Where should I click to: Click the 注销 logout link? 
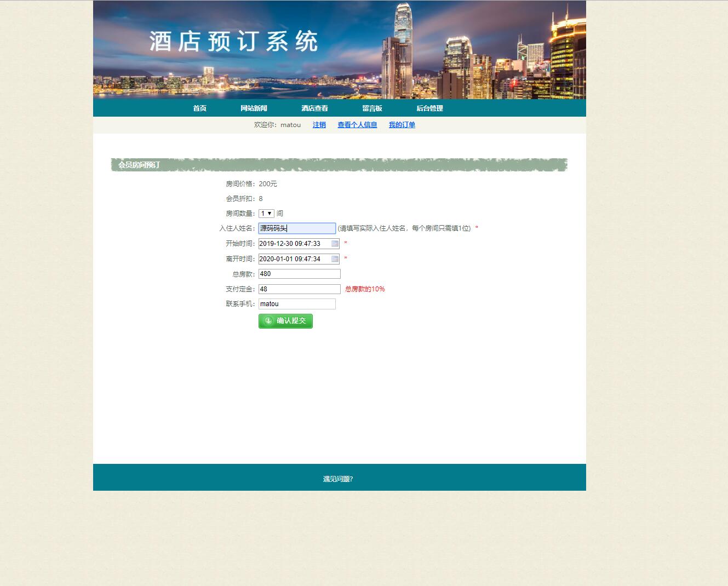click(319, 125)
